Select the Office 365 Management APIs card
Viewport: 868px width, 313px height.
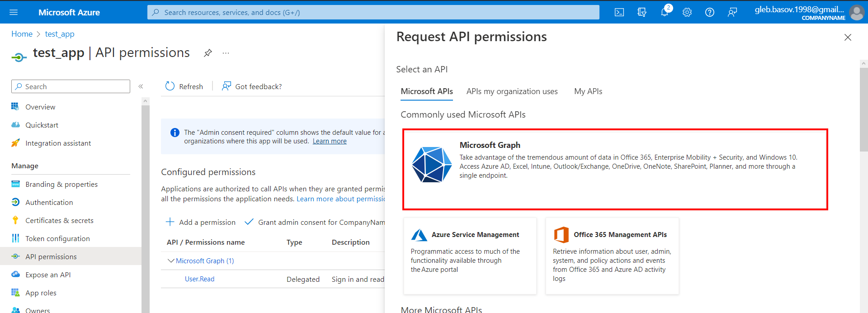pyautogui.click(x=612, y=256)
